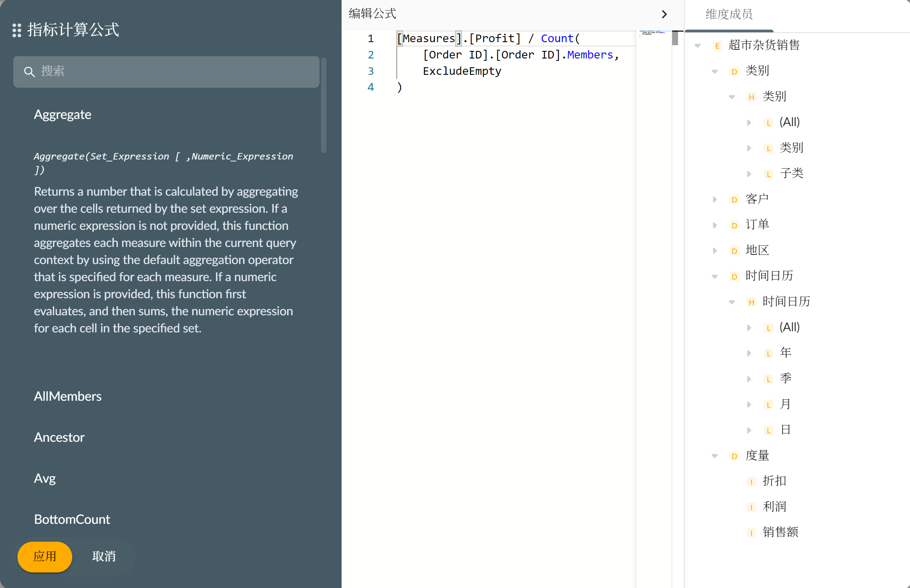Click the measure icon beside 销售额

click(x=751, y=533)
